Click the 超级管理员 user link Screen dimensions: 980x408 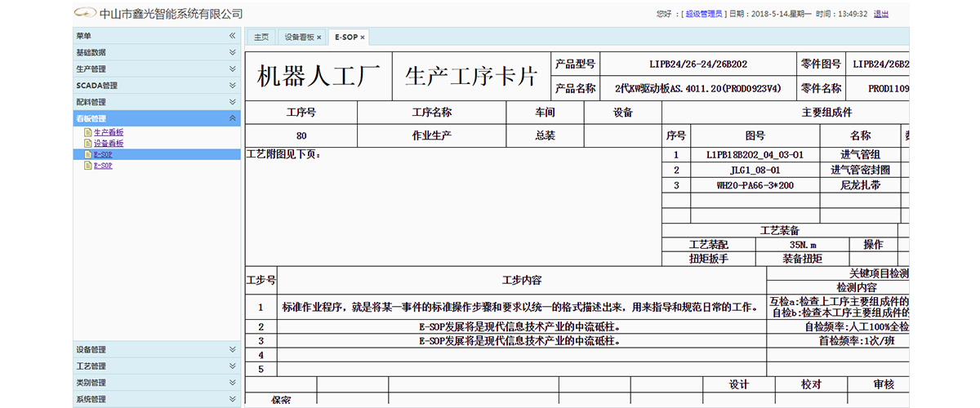[x=704, y=14]
